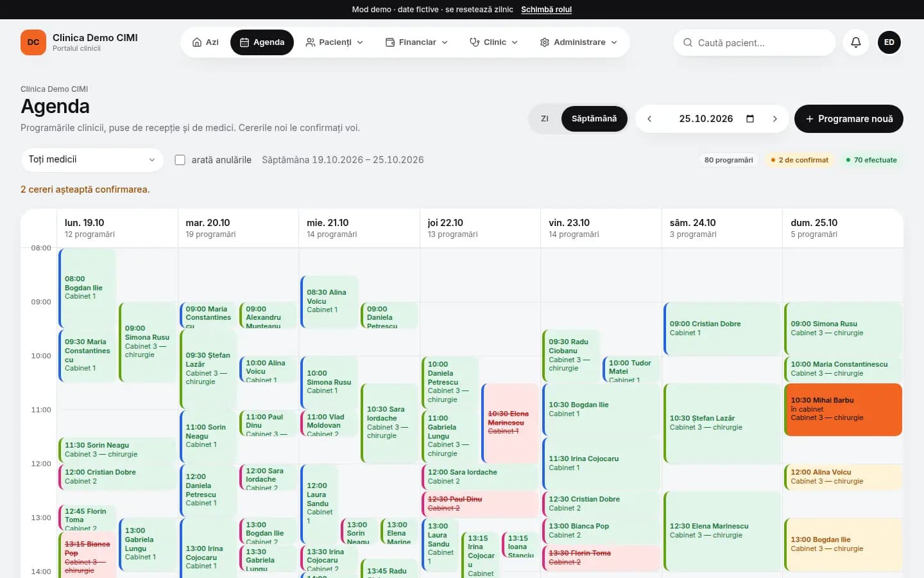Click the calendar icon on Agenda tab

(244, 42)
